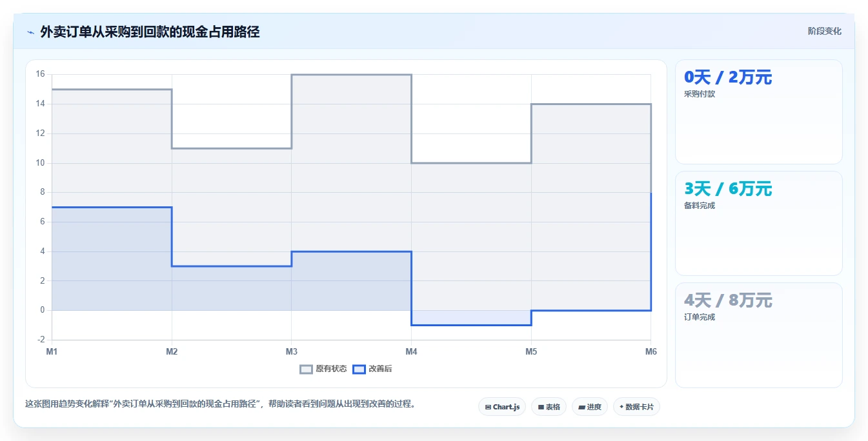This screenshot has width=868, height=441.
Task: Click the M2 axis label
Action: (172, 351)
